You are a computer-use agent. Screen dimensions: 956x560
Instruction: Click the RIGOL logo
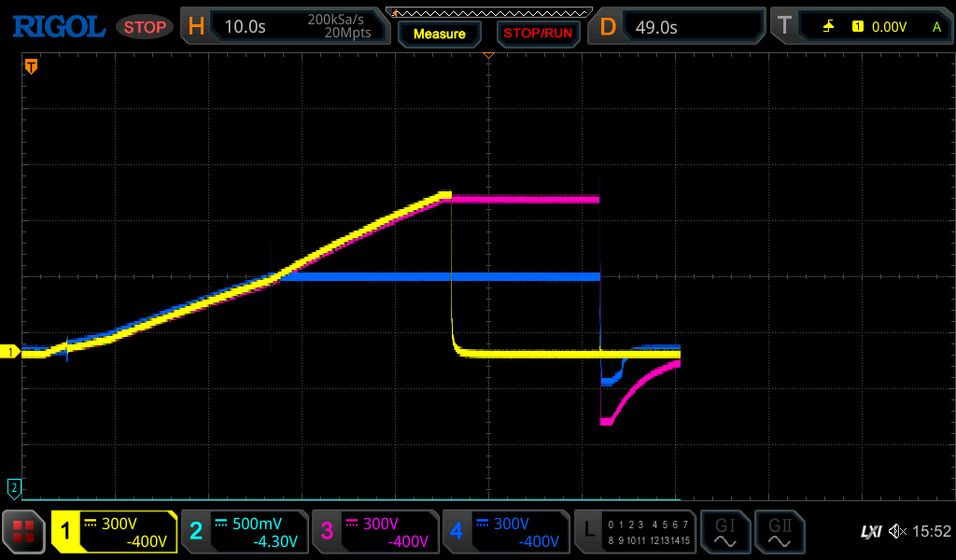(58, 27)
